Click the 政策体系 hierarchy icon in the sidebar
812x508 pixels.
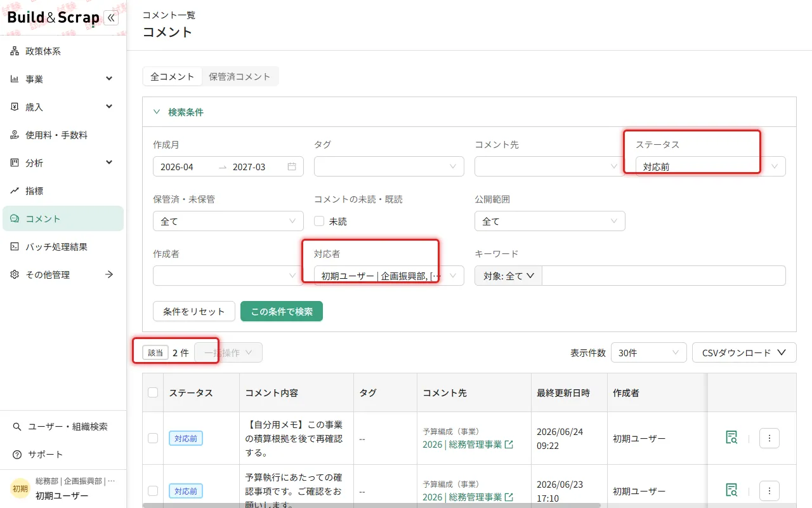click(15, 51)
